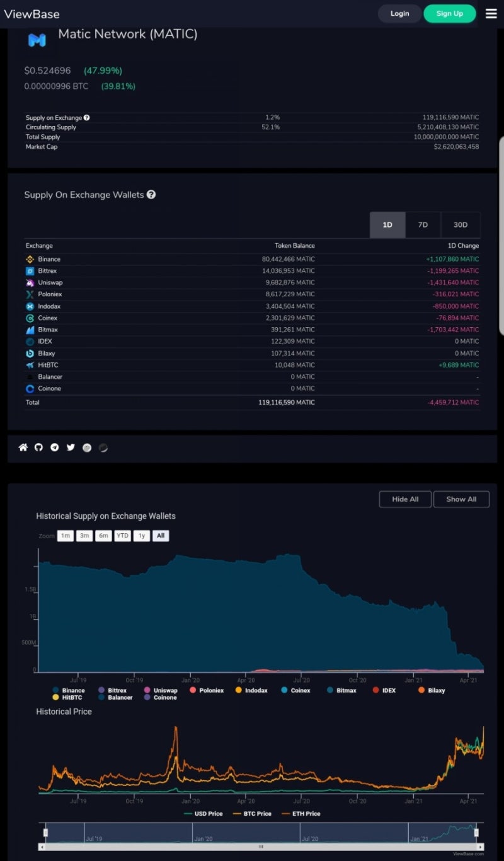Open the Telegram icon link
Screen dimensions: 504x861
(55, 448)
